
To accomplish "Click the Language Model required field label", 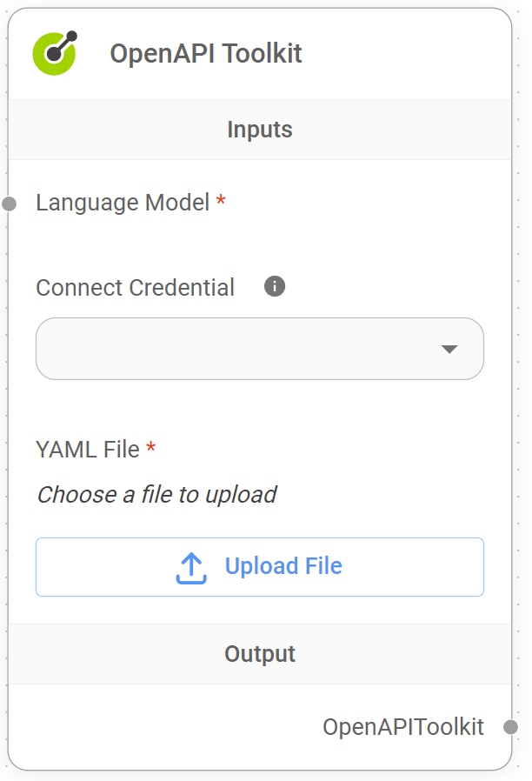I will tap(122, 202).
